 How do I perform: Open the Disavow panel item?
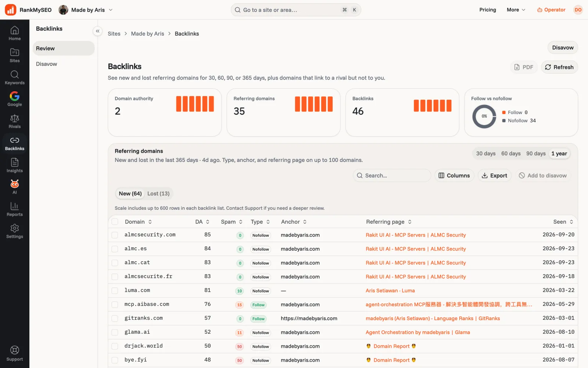click(64, 64)
